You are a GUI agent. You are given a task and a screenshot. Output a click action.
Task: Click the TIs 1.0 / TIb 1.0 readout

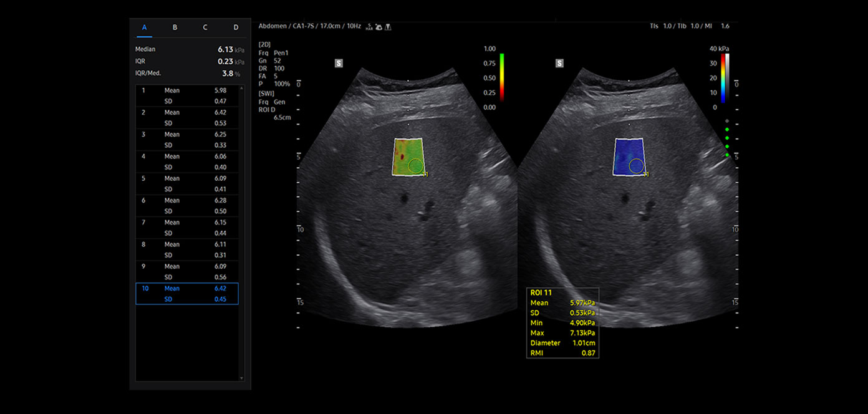point(675,26)
